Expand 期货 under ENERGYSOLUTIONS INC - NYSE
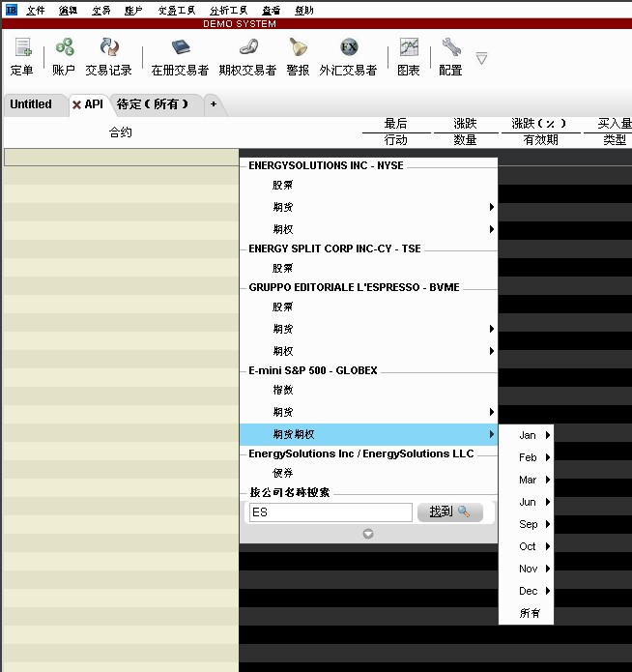This screenshot has height=672, width=632. (368, 208)
